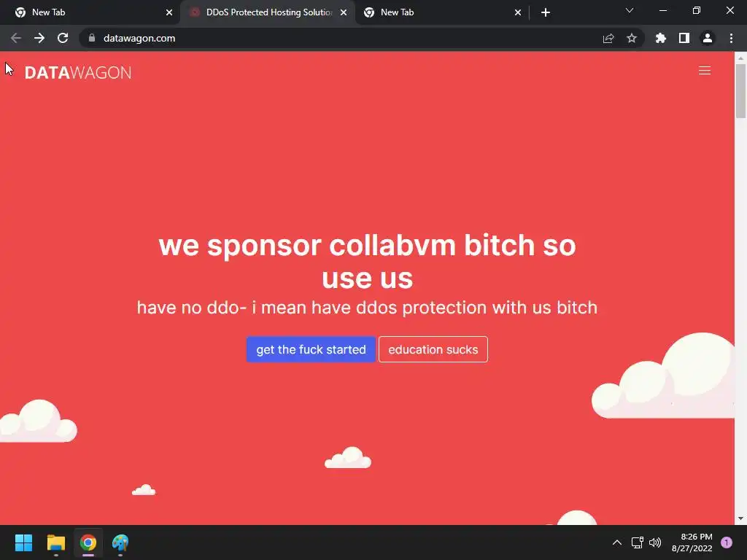Bookmark this tab with the star icon

pos(632,38)
